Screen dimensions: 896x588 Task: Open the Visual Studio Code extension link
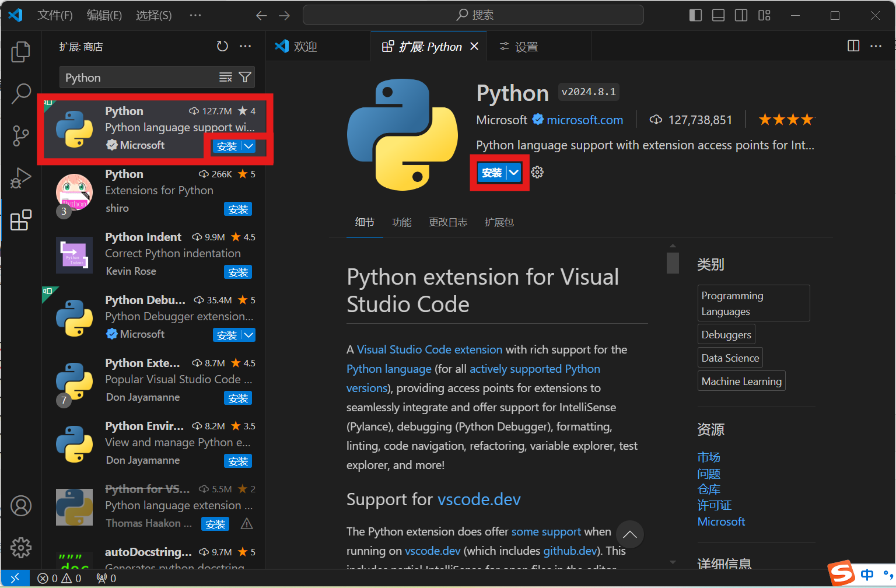coord(429,349)
